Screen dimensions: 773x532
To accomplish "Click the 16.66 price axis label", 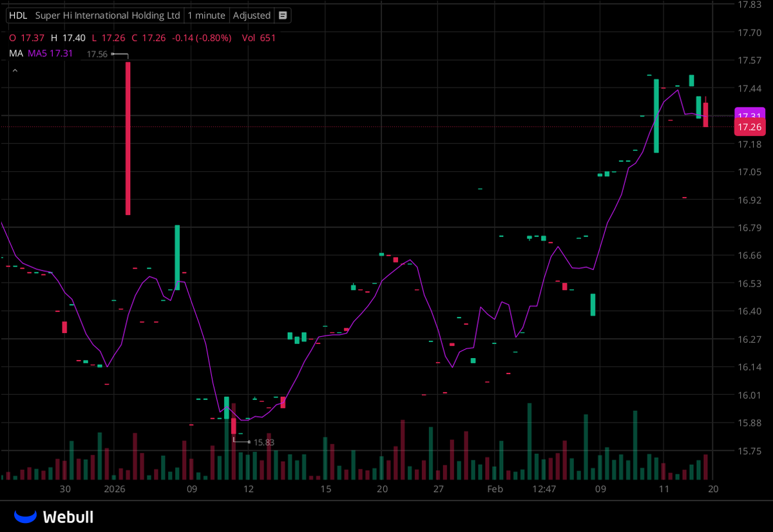I will 750,255.
